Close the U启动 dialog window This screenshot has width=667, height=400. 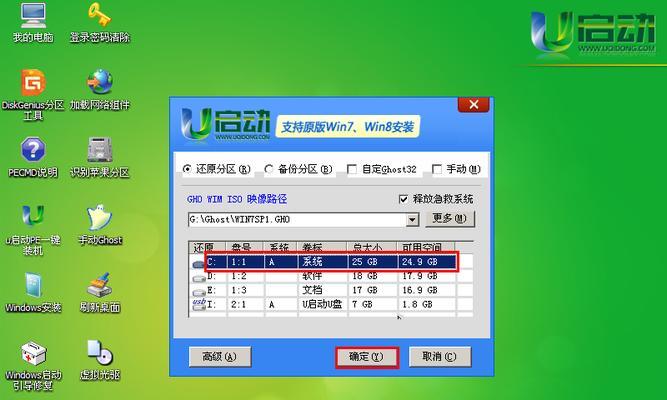[x=473, y=105]
